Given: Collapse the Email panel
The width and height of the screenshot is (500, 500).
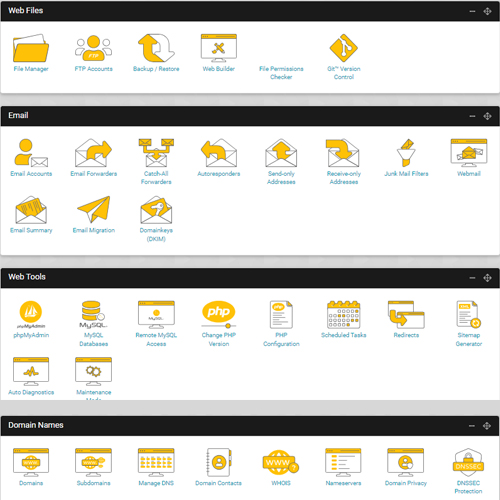Looking at the screenshot, I should click(x=472, y=116).
